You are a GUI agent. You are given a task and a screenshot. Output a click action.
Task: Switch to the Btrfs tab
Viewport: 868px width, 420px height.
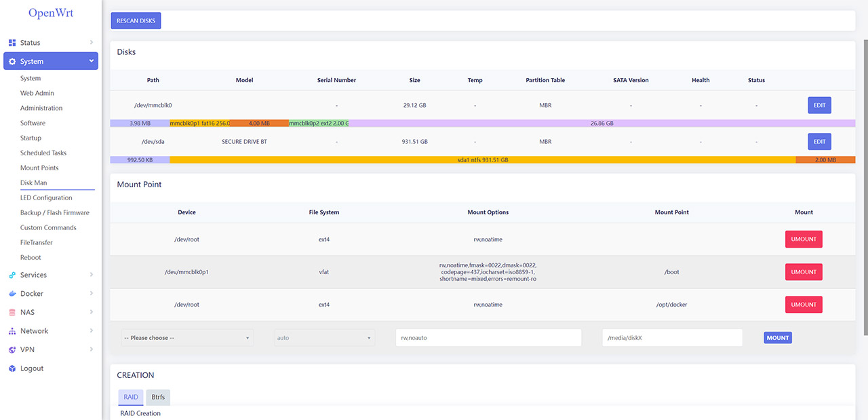[x=158, y=397]
